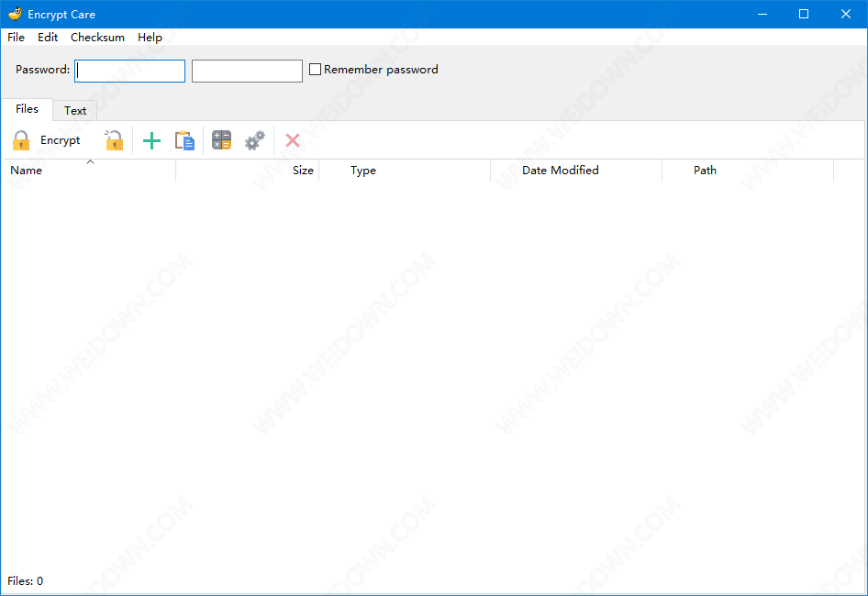Click the "Files: 0" status text
Viewport: 868px width, 596px height.
pos(25,581)
